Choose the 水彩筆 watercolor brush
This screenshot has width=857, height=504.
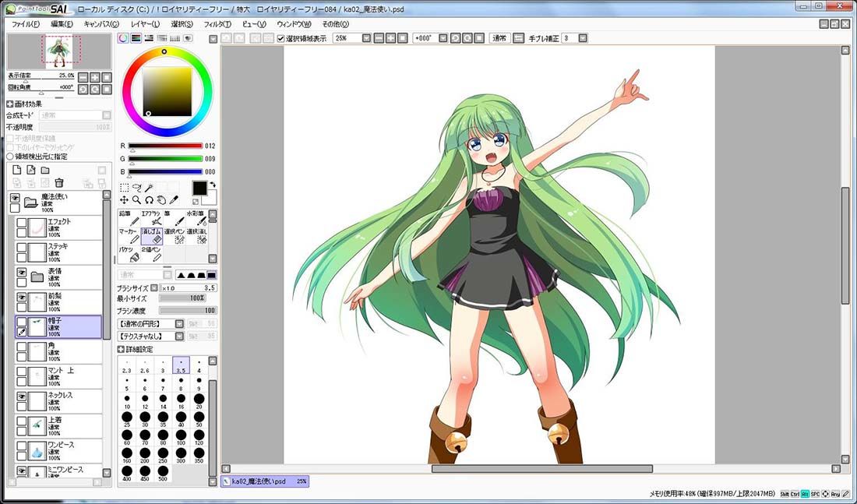196,218
